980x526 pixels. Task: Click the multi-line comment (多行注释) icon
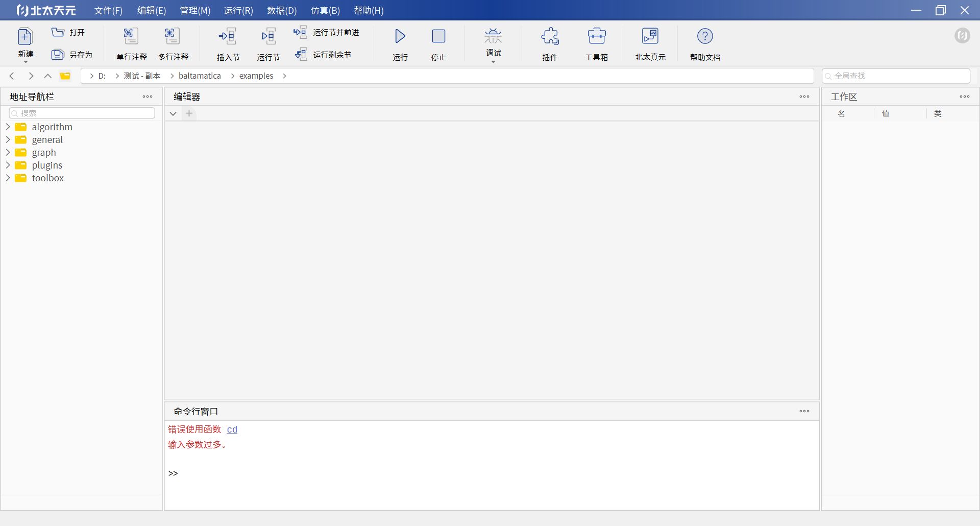click(x=173, y=37)
